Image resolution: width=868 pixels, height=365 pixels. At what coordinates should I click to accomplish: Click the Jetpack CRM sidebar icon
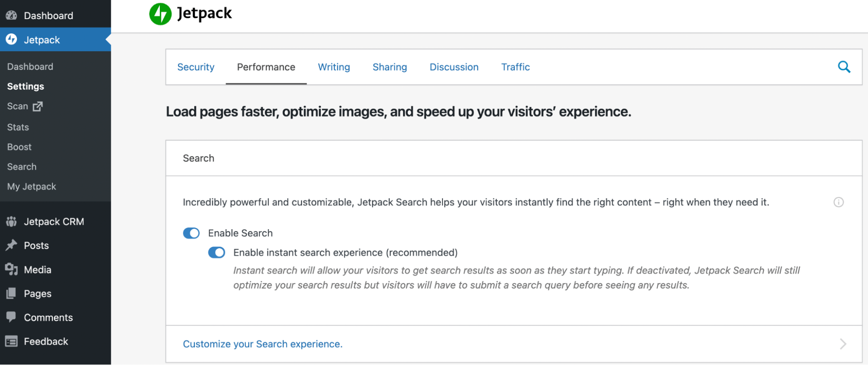[11, 222]
